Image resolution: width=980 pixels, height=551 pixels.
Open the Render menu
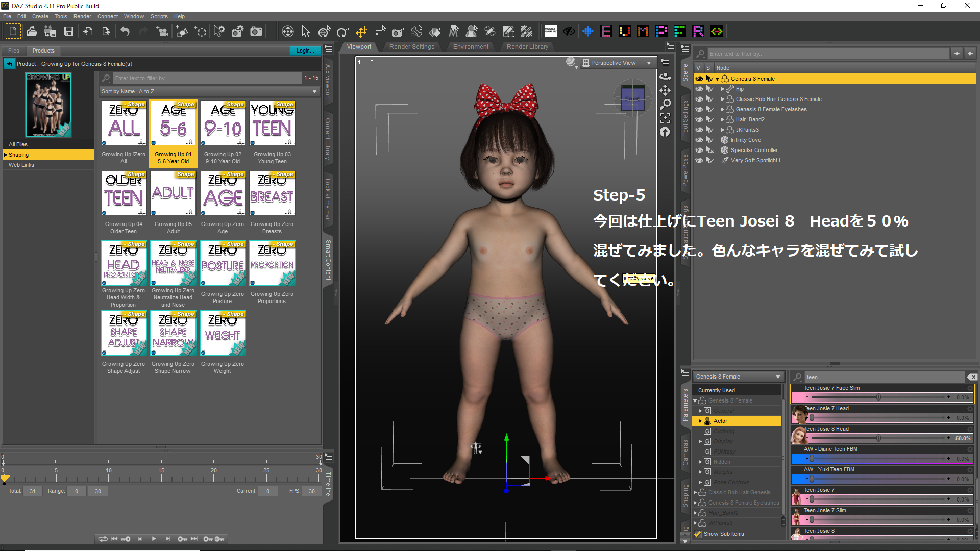(82, 16)
